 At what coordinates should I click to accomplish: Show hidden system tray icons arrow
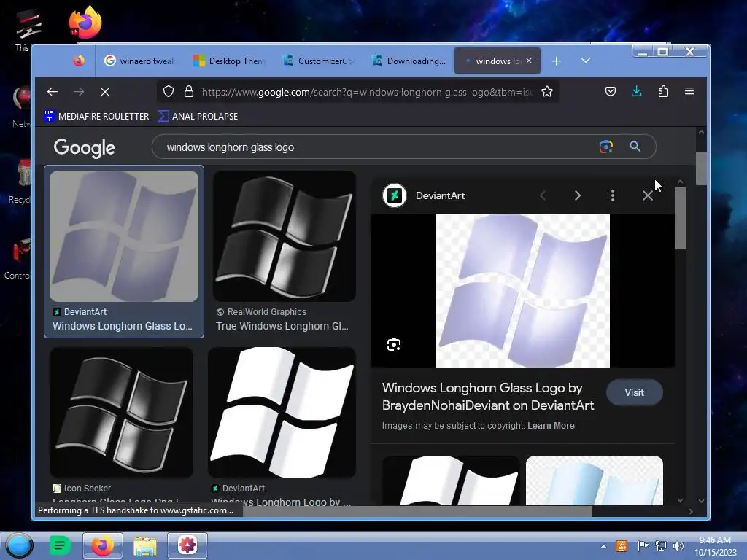(603, 546)
